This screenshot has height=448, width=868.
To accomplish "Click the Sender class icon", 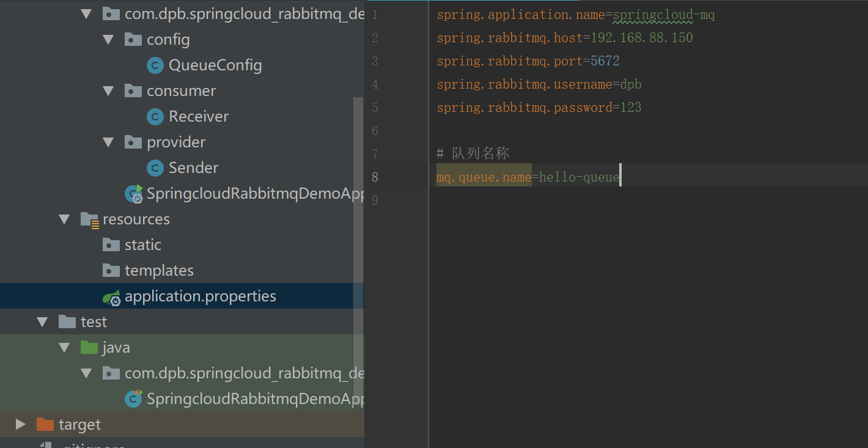I will coord(155,168).
